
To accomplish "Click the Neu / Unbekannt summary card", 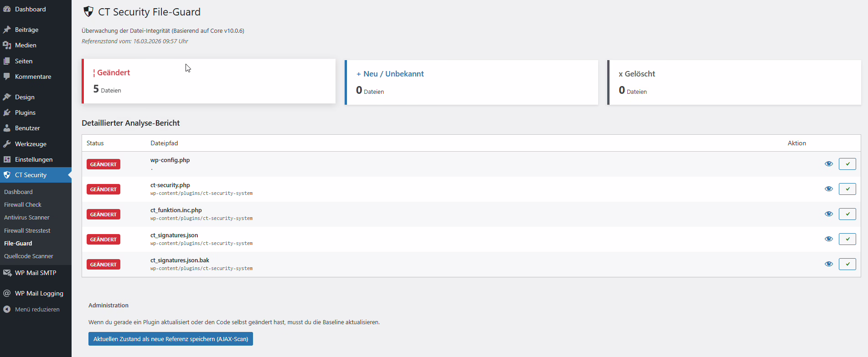I will pyautogui.click(x=471, y=82).
